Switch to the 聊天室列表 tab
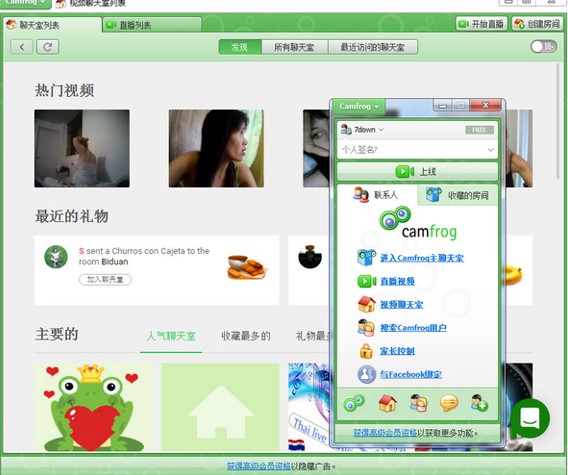This screenshot has height=475, width=568. coord(53,25)
